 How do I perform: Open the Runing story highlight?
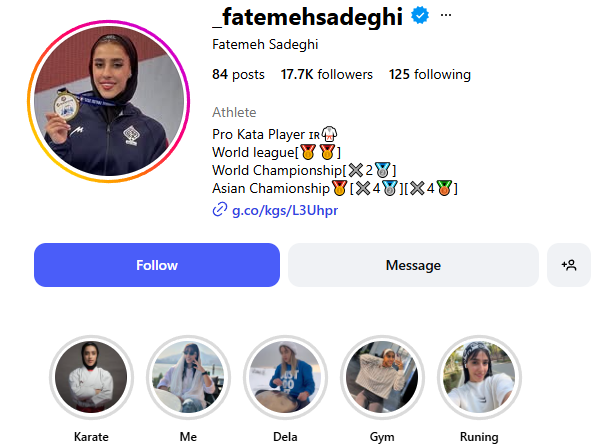(479, 377)
